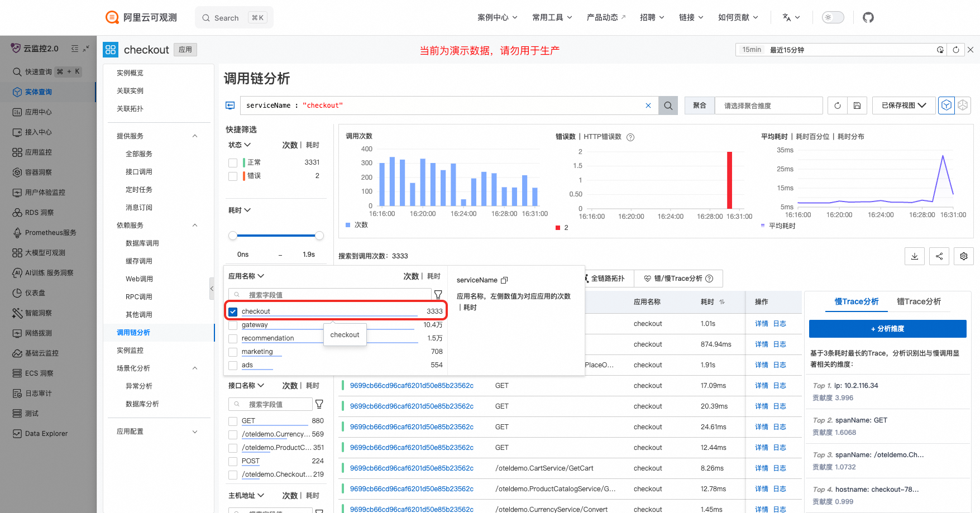Click the refresh icon in time range bar
The height and width of the screenshot is (513, 980).
coord(956,50)
